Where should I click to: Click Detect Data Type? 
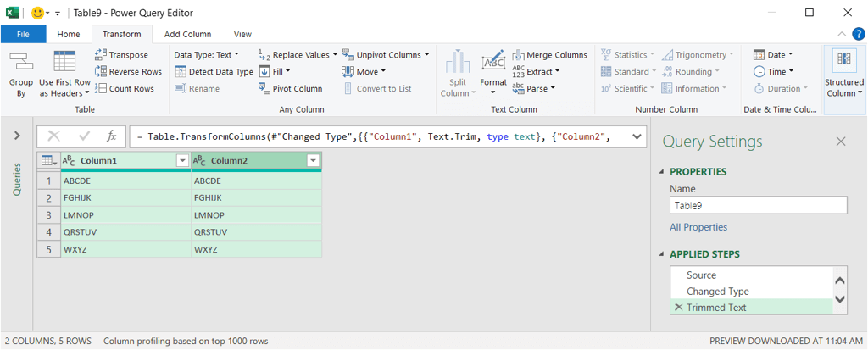(214, 72)
